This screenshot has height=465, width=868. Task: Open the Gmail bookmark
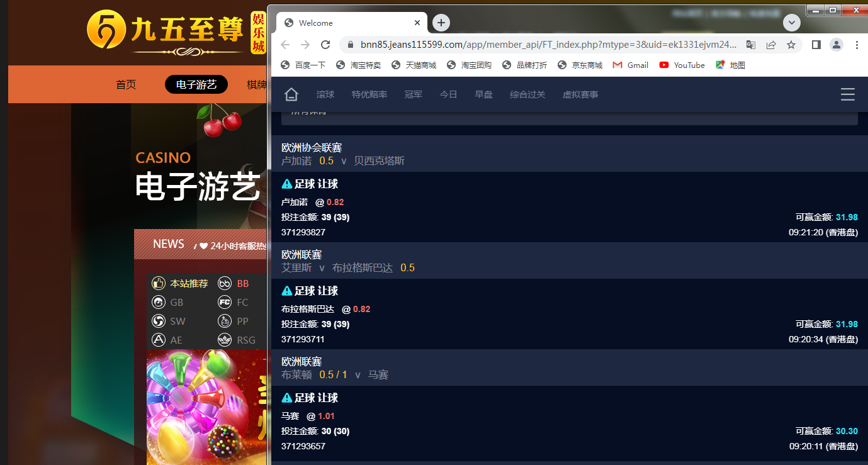point(631,65)
